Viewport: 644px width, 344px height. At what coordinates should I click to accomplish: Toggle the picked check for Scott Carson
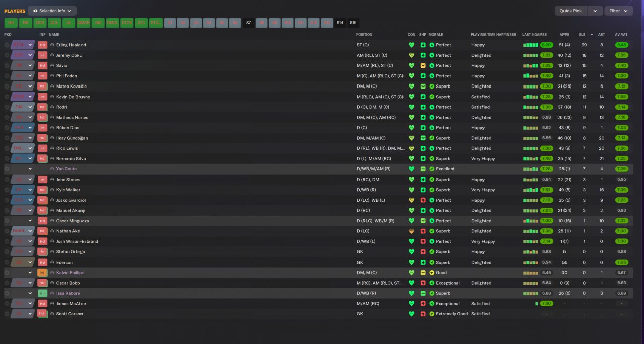click(x=7, y=314)
